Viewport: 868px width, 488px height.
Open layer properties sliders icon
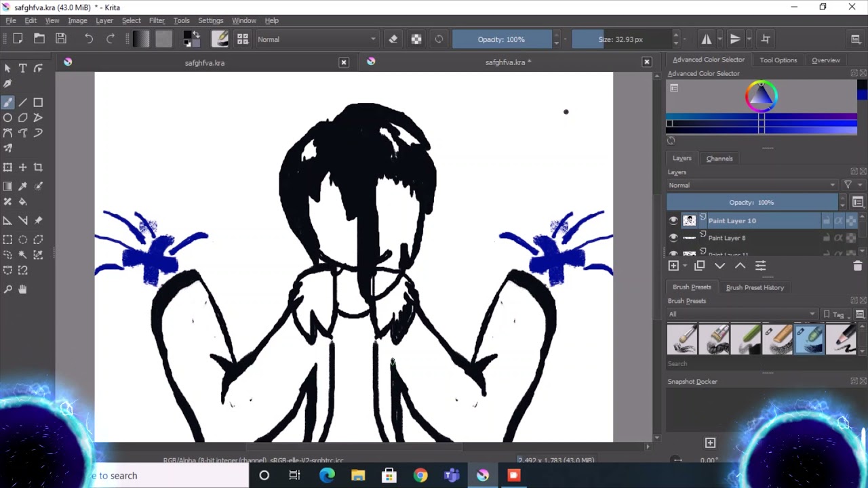(760, 266)
